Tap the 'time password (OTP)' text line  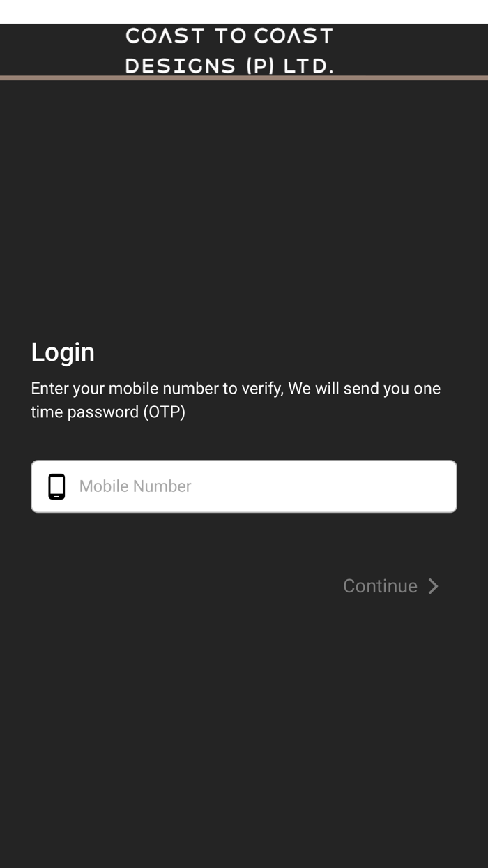108,412
